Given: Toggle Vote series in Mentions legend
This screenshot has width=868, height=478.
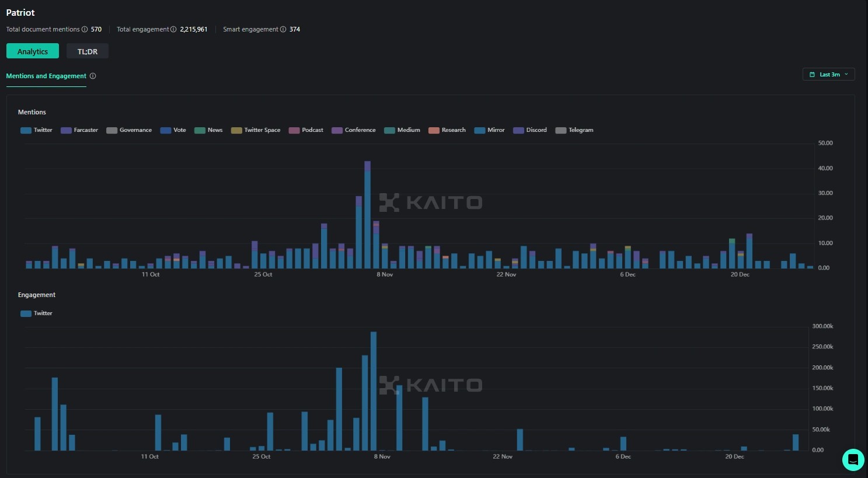Looking at the screenshot, I should pos(173,130).
